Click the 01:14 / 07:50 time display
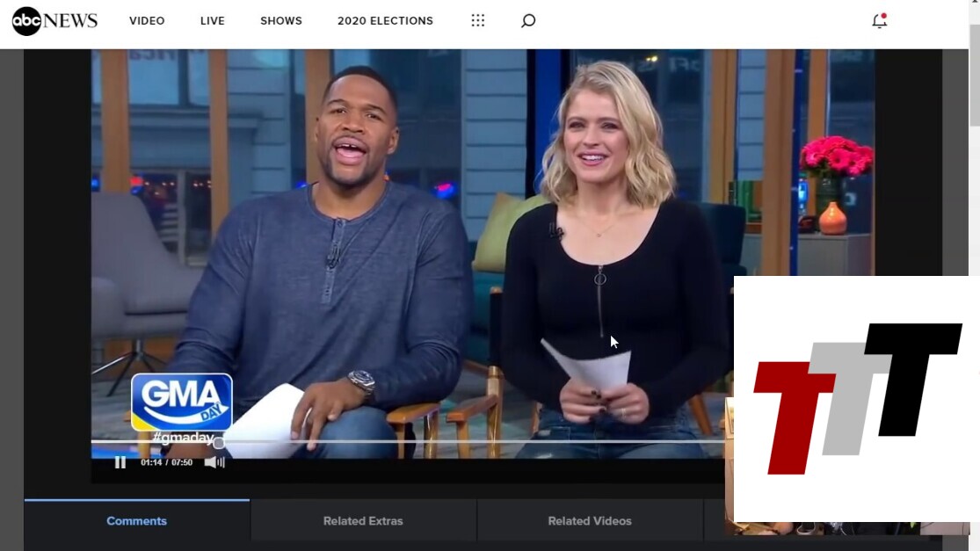The width and height of the screenshot is (980, 551). [166, 462]
